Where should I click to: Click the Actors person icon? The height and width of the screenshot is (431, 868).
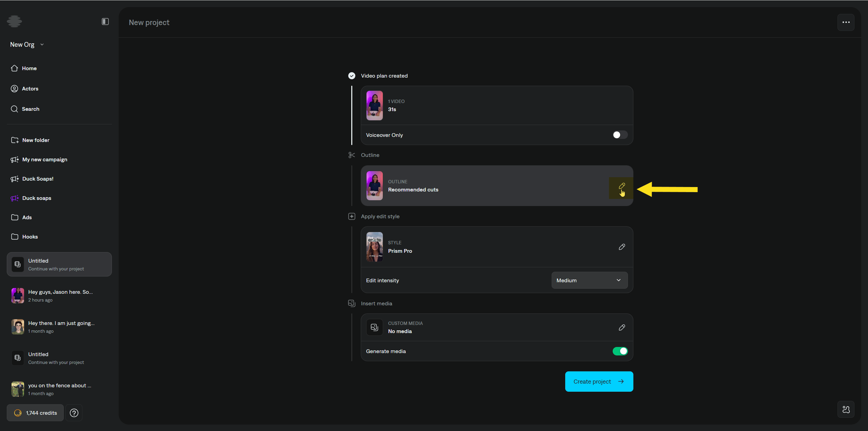(x=14, y=88)
